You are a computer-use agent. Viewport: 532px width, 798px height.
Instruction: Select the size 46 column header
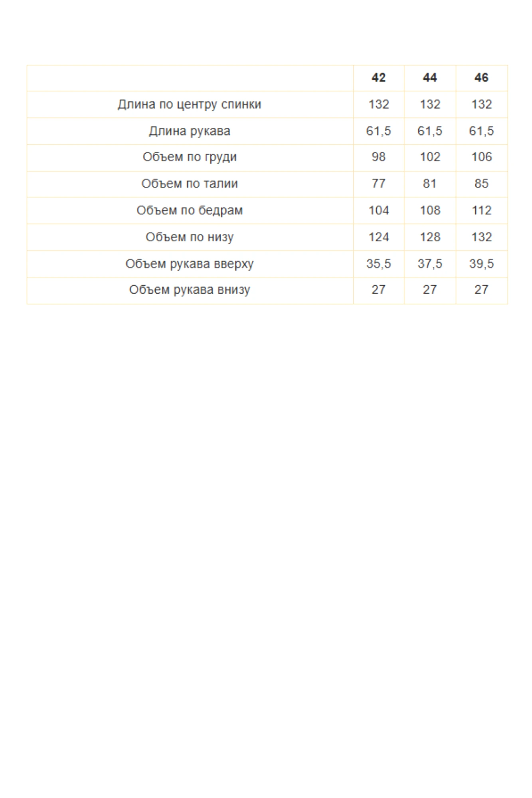pyautogui.click(x=481, y=77)
